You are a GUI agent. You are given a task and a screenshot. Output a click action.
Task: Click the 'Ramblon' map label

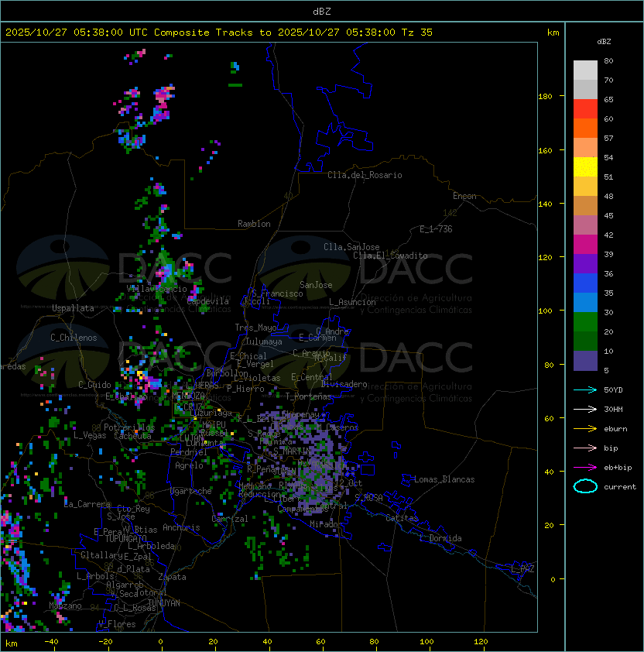click(254, 224)
